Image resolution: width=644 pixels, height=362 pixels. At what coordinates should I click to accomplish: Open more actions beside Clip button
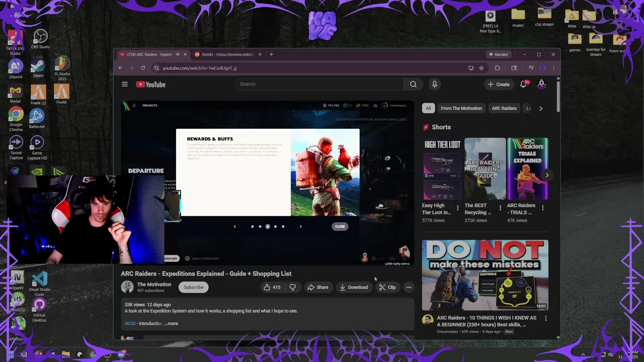click(x=409, y=287)
